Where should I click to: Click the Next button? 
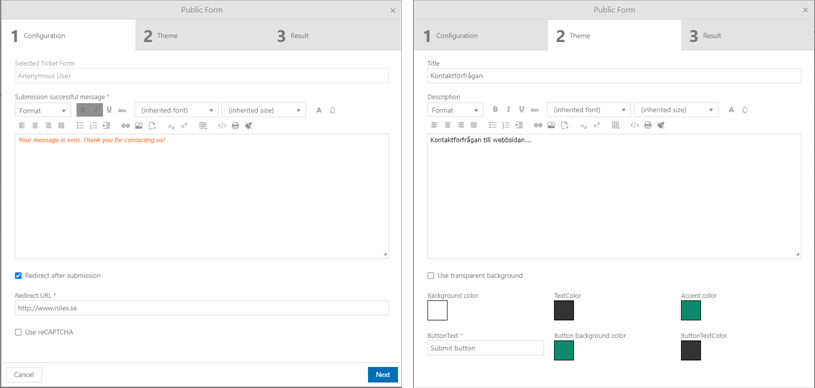tap(383, 374)
